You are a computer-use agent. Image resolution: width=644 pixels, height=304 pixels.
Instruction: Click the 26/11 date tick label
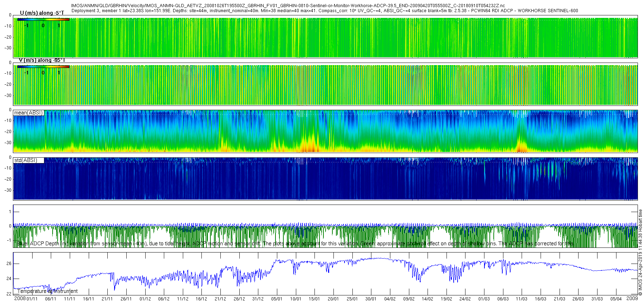126,299
